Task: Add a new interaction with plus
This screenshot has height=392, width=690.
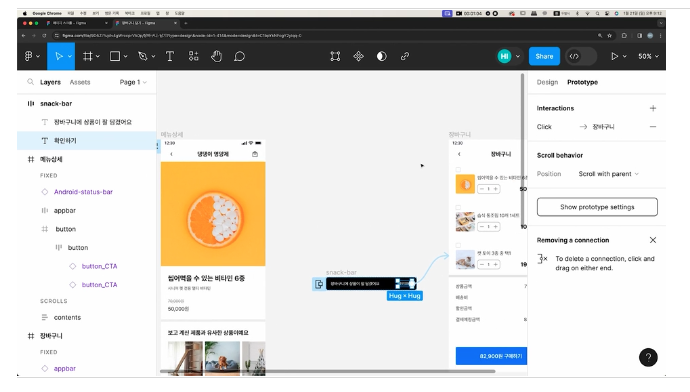Action: coord(653,108)
